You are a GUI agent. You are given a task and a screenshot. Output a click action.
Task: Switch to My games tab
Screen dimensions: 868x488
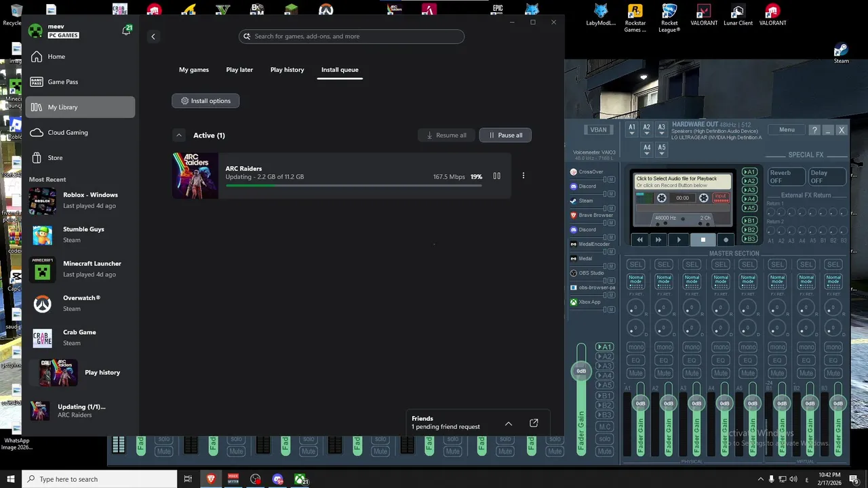tap(194, 70)
